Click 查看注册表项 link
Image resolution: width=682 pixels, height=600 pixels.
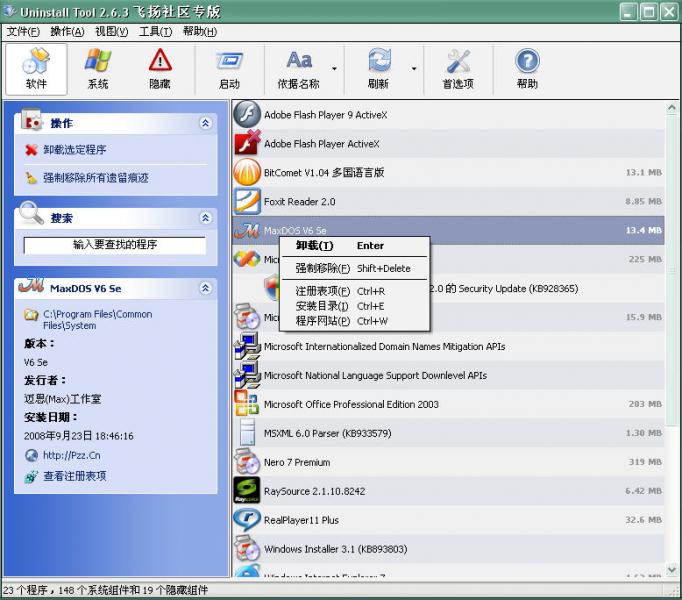point(74,476)
